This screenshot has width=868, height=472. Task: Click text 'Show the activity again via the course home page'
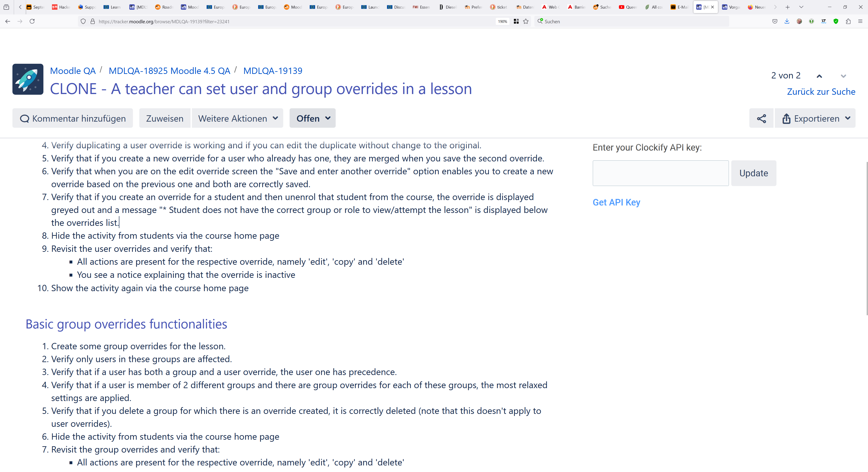click(150, 288)
